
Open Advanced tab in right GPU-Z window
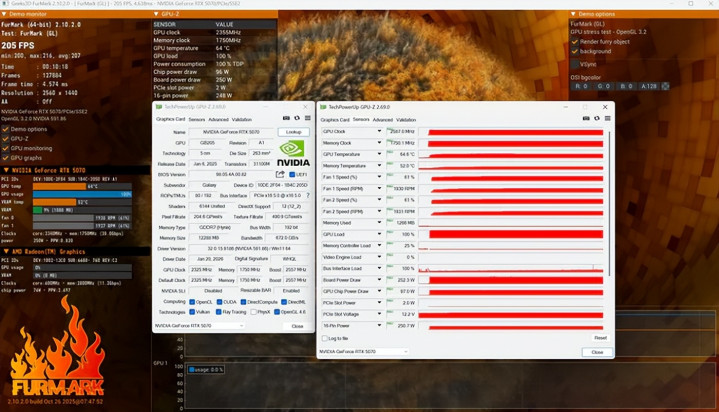[382, 120]
